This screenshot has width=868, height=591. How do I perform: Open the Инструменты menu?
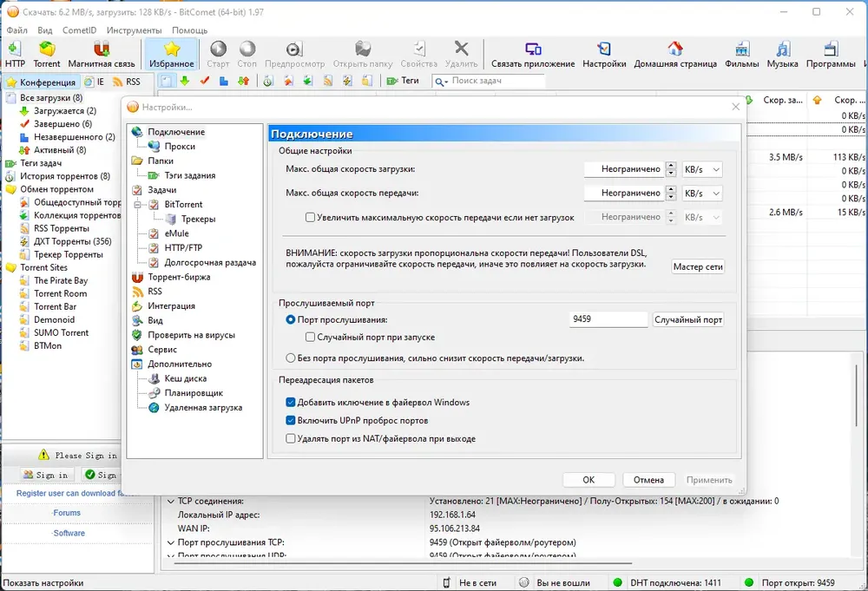(x=134, y=30)
